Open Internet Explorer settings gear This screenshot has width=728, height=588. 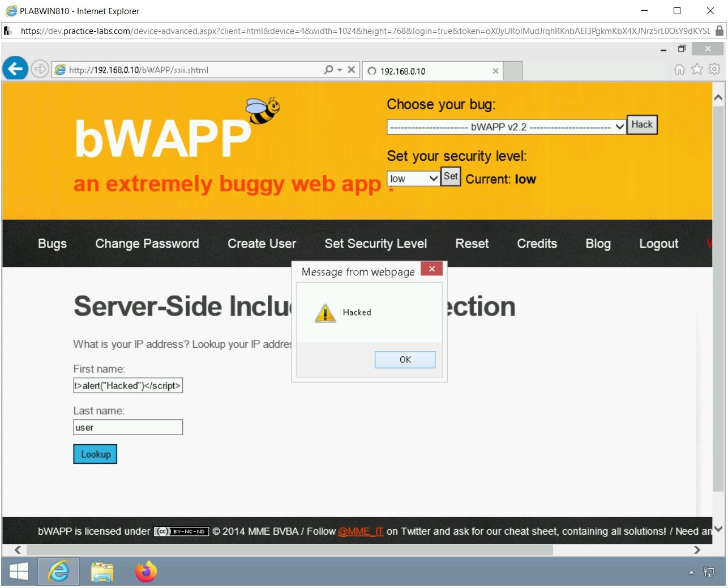pos(714,69)
